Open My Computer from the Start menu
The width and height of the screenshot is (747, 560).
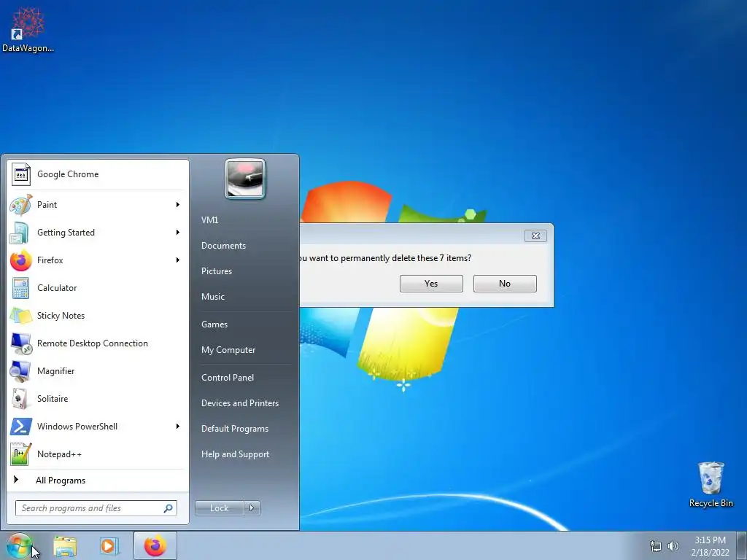pyautogui.click(x=228, y=350)
